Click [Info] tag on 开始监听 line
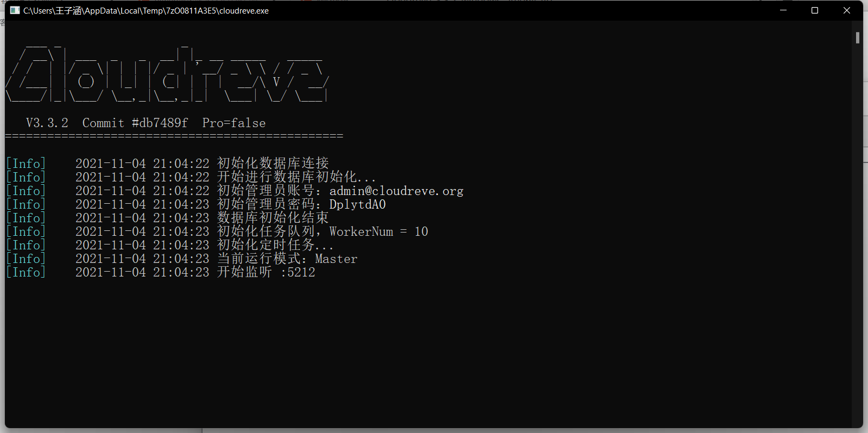This screenshot has width=868, height=433. [x=26, y=272]
